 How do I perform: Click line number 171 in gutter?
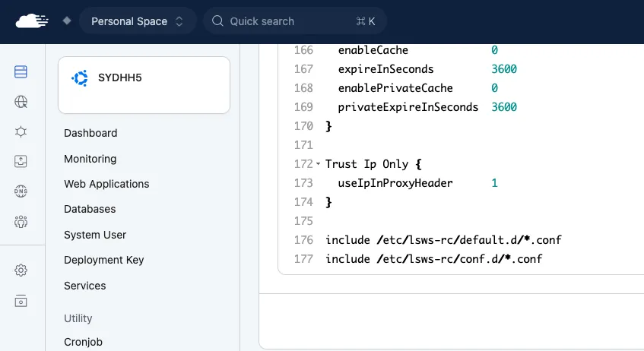coord(303,145)
